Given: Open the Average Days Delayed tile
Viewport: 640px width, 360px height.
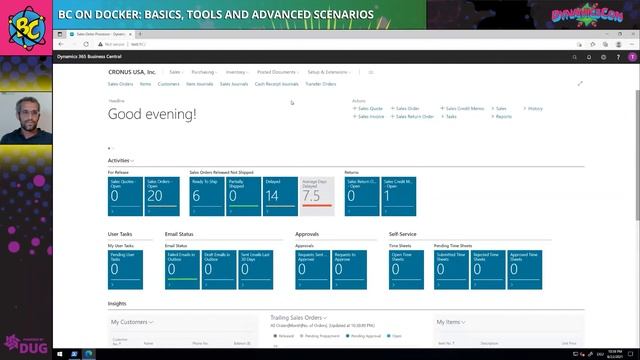Looking at the screenshot, I should (x=317, y=196).
